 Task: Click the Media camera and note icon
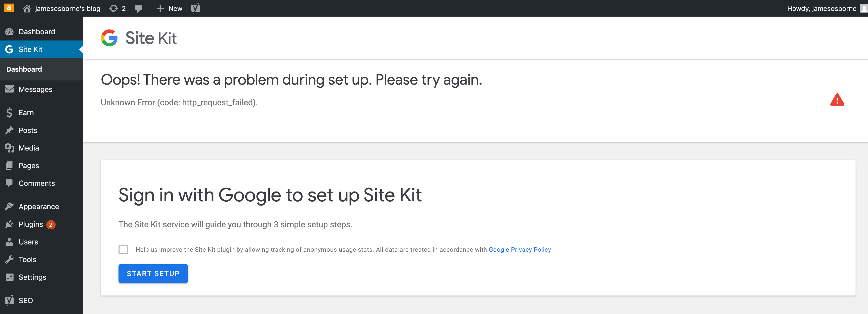9,148
